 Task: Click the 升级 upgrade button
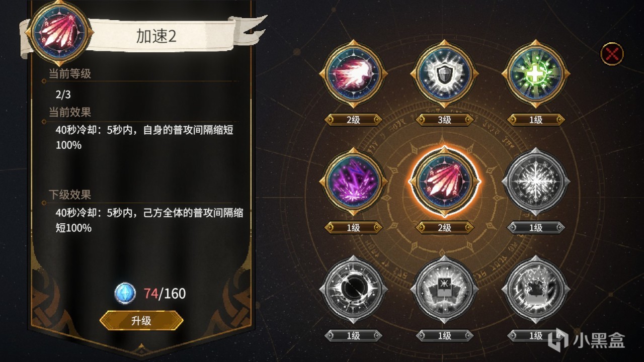pos(141,321)
